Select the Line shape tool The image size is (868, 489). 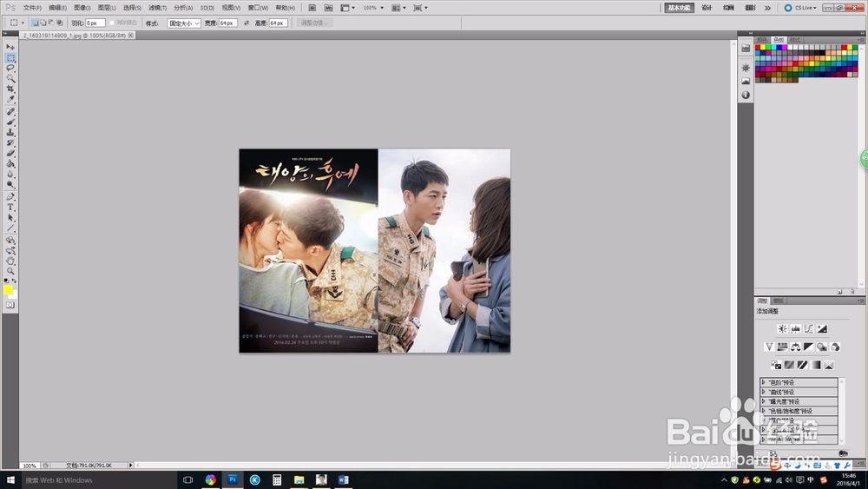point(10,228)
